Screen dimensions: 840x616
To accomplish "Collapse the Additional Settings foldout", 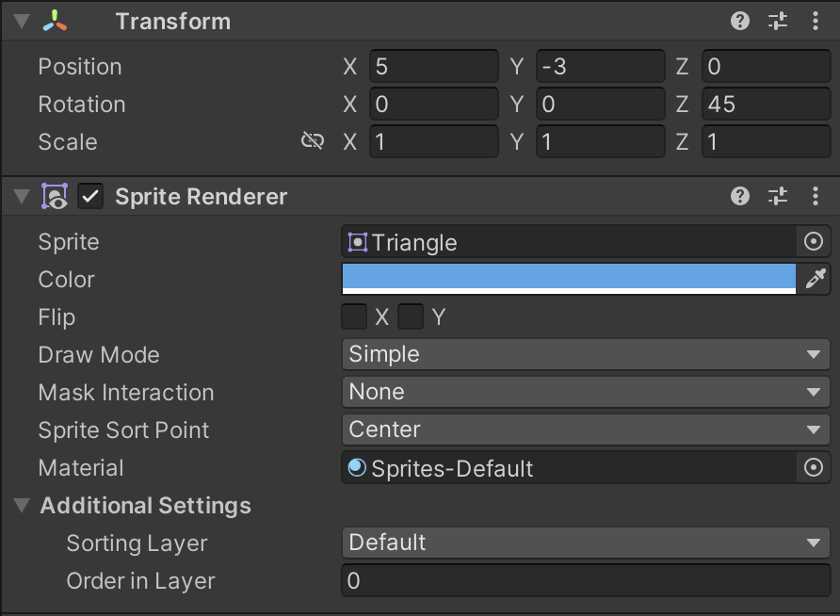I will tap(22, 505).
